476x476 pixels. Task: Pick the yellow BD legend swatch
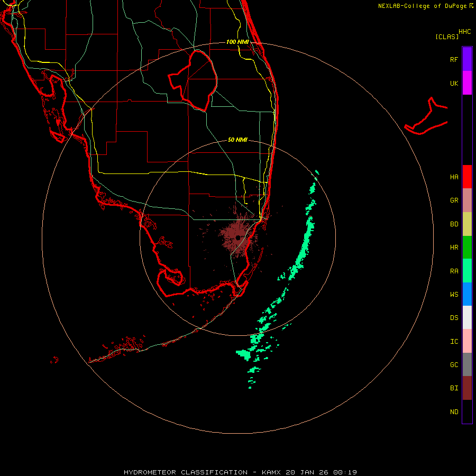(467, 224)
